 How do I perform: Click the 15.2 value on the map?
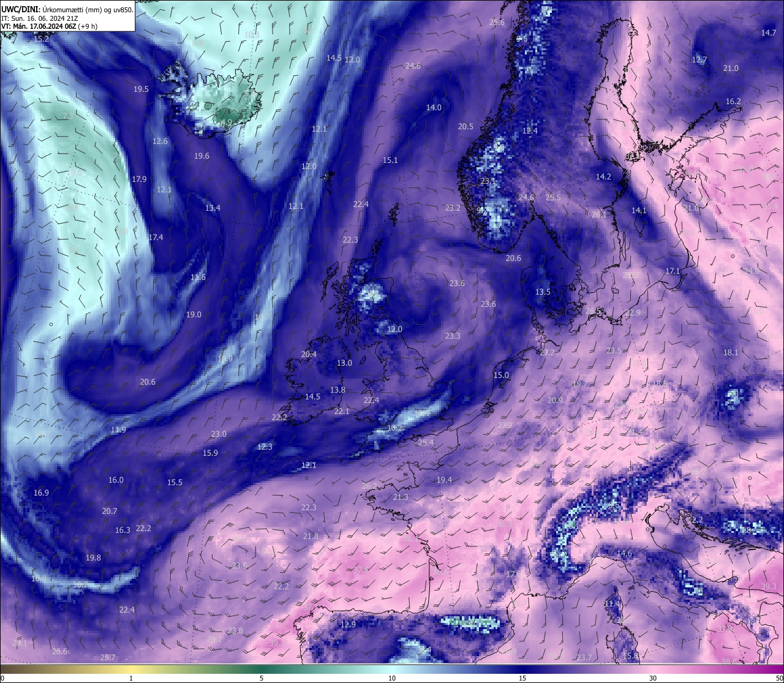pos(41,39)
